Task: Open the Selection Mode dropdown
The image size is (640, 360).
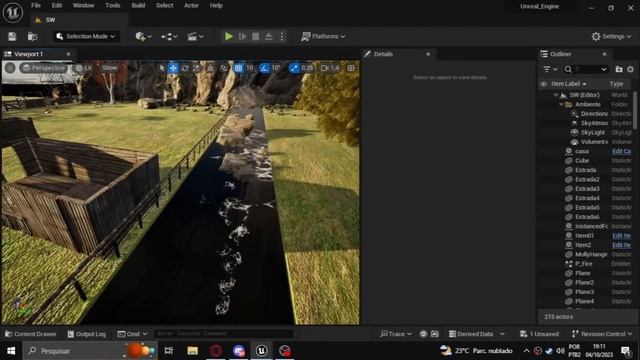Action: point(86,36)
